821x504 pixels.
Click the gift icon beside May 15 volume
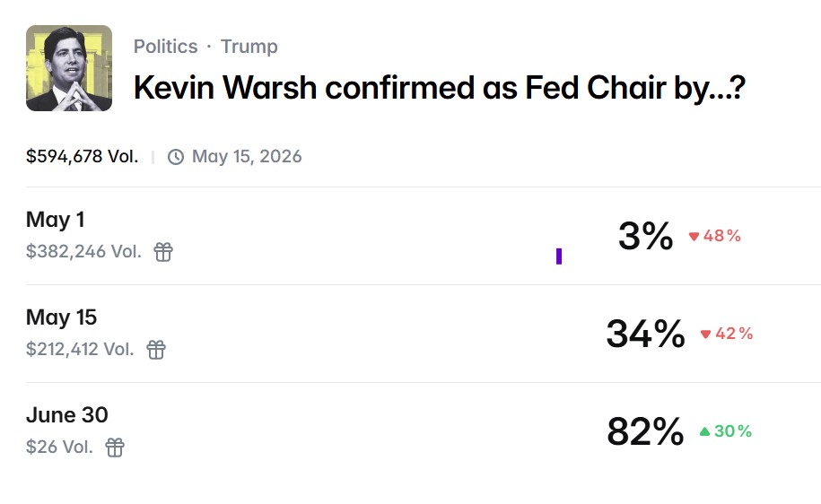tap(156, 350)
